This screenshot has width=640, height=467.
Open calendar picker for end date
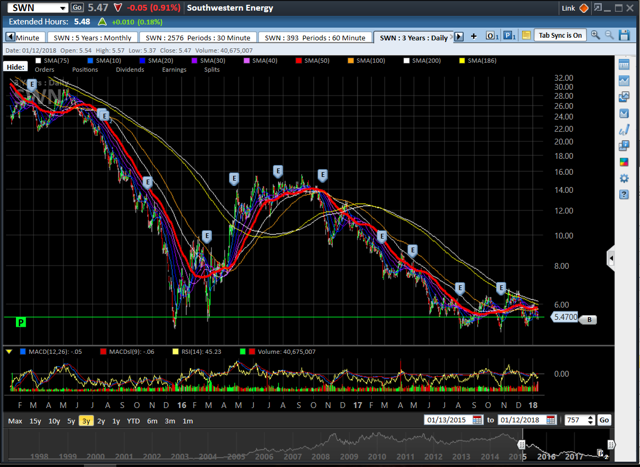click(551, 420)
